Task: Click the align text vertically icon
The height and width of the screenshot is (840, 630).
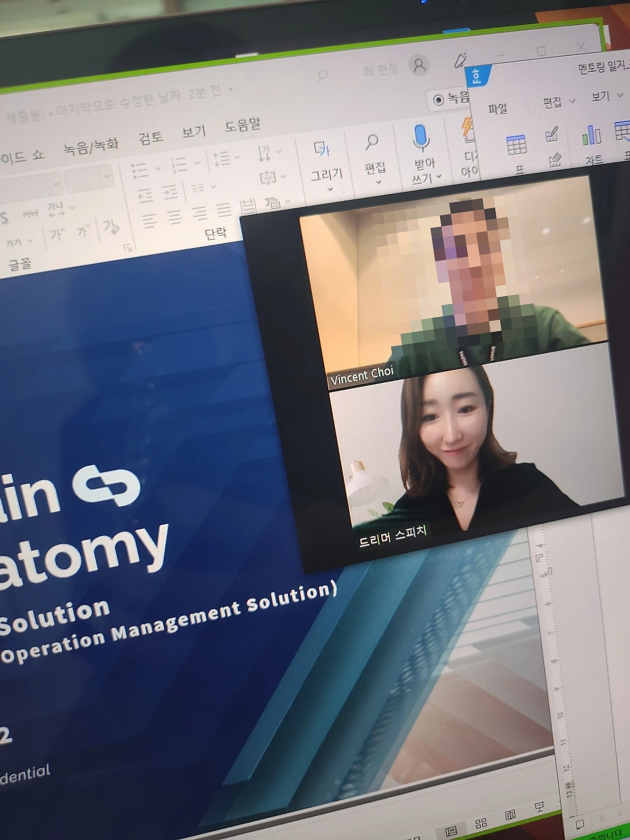Action: click(x=268, y=178)
